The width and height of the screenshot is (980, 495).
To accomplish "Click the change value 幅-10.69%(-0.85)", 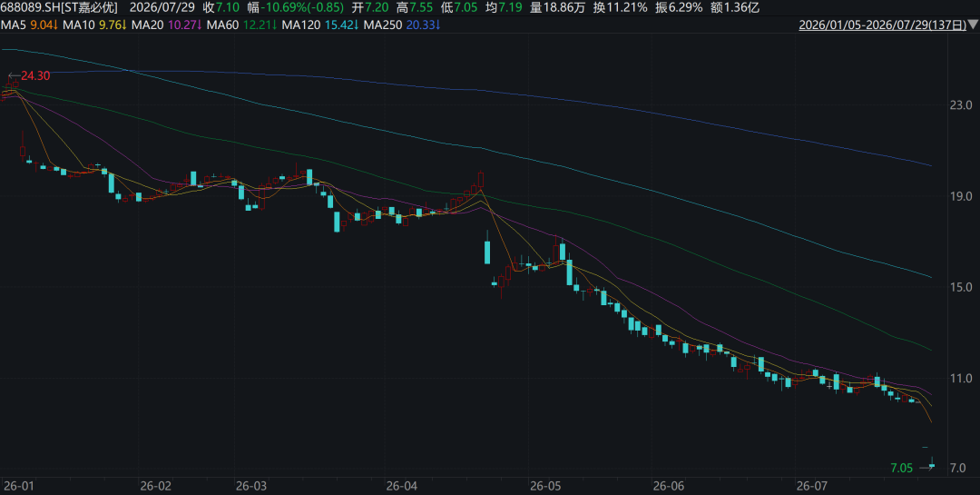I will click(x=296, y=8).
